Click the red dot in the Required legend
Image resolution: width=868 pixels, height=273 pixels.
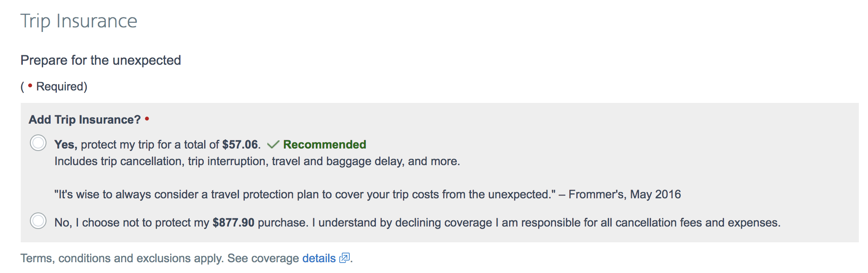[x=30, y=85]
